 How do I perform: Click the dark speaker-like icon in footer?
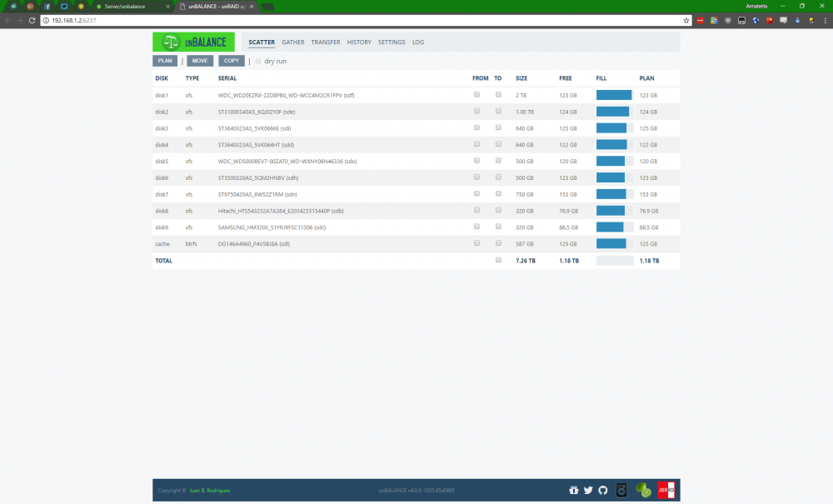621,490
